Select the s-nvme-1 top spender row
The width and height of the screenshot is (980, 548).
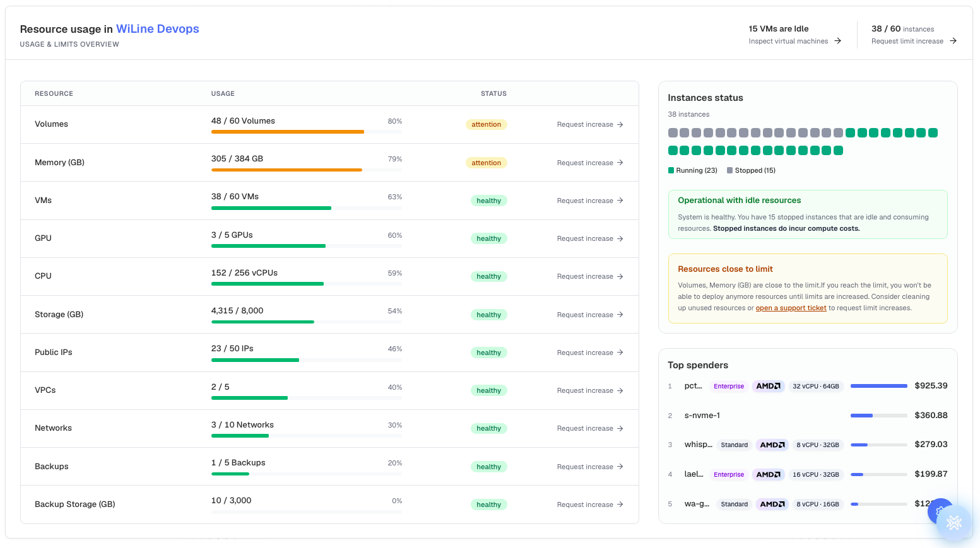pyautogui.click(x=808, y=416)
